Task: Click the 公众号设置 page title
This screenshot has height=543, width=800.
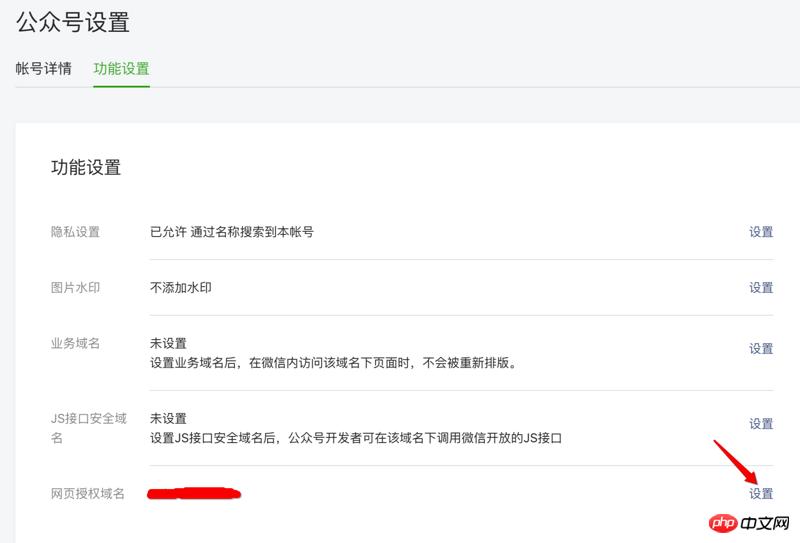Action: 73,21
